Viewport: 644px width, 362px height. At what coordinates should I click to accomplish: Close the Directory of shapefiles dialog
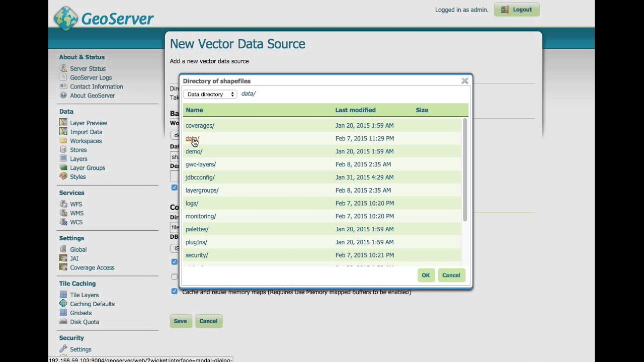[465, 80]
